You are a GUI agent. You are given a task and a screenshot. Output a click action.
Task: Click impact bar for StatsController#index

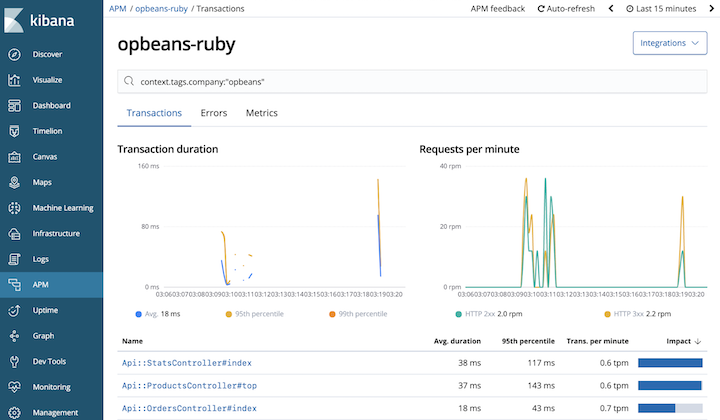pos(670,363)
